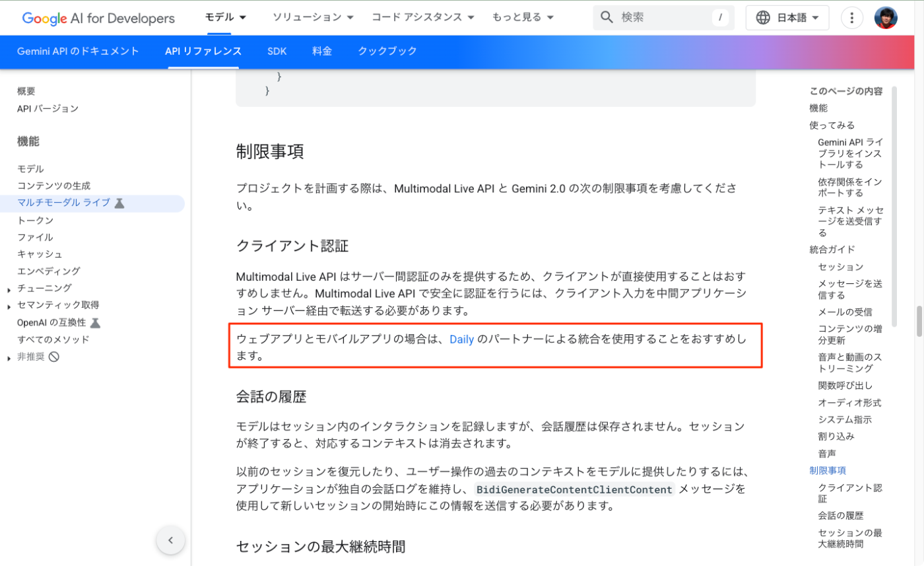Jump to 割り込み in contents

(836, 436)
